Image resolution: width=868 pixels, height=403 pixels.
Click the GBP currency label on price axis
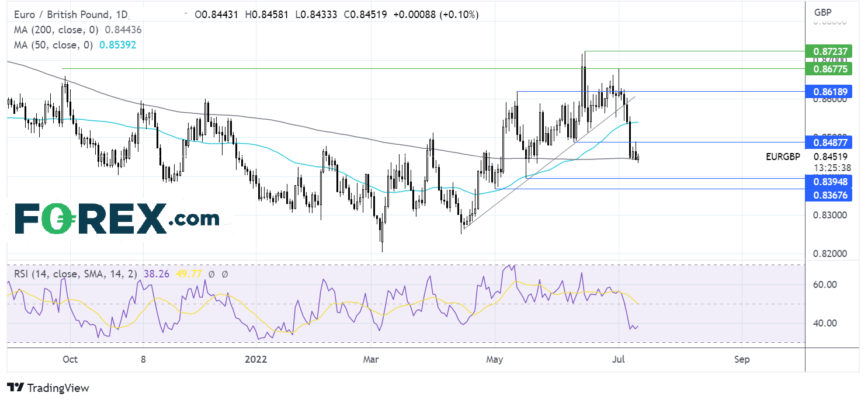[x=822, y=12]
